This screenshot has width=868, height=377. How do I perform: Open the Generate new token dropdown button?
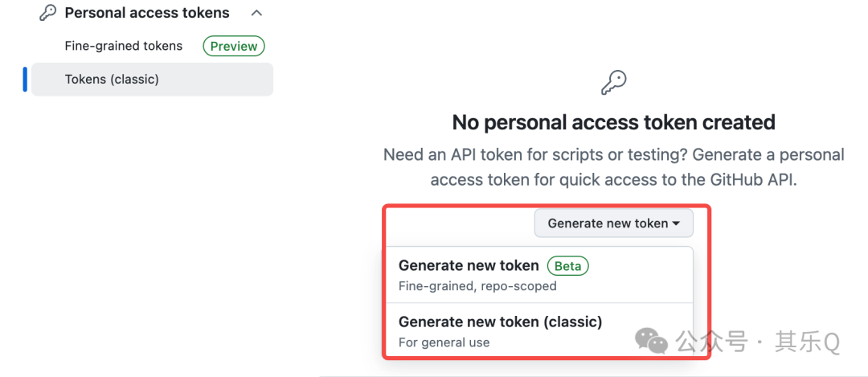tap(613, 223)
